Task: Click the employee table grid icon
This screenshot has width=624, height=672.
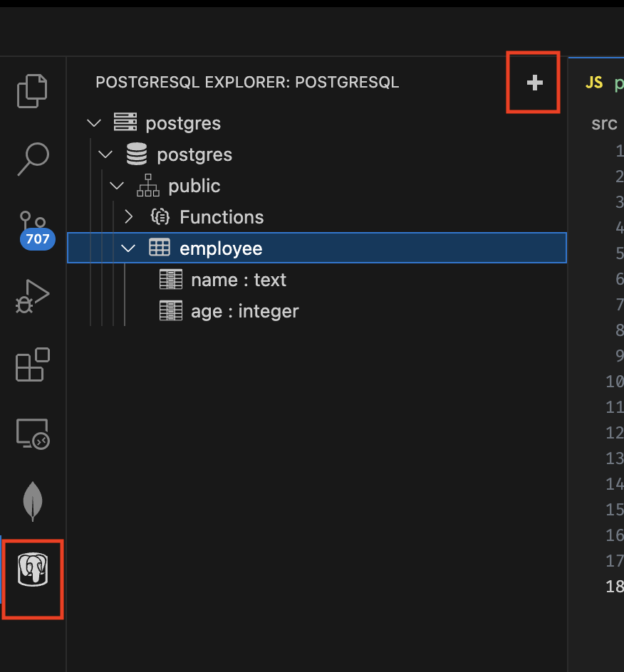Action: tap(160, 247)
